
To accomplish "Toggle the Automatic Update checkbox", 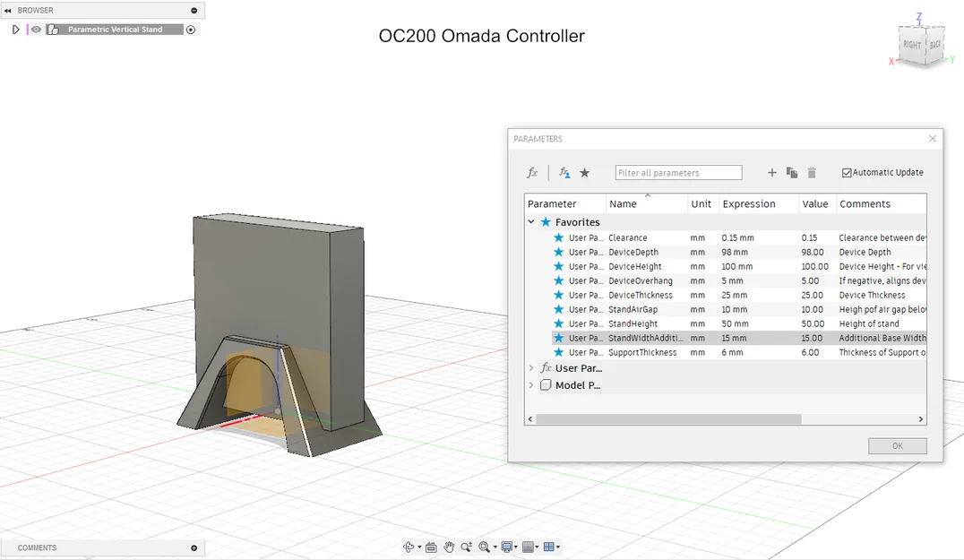I will (846, 172).
